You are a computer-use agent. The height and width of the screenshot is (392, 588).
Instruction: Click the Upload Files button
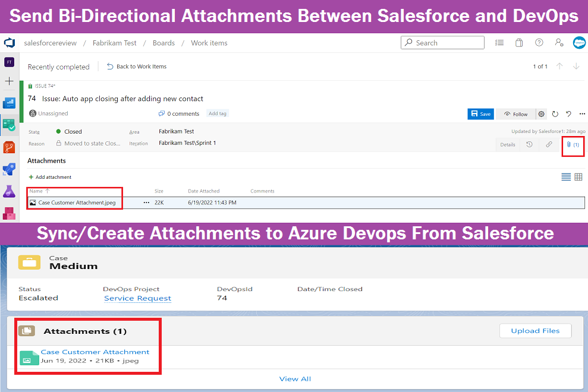click(x=535, y=331)
